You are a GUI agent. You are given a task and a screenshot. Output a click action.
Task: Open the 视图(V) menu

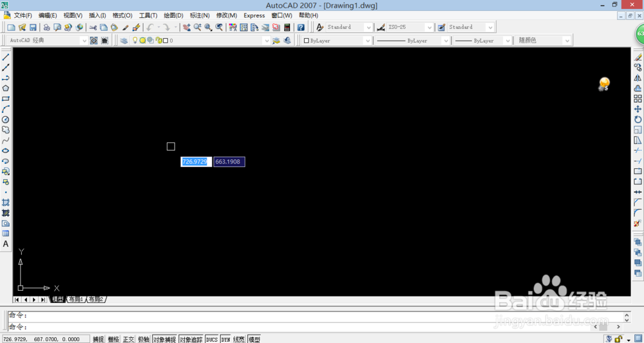click(73, 15)
